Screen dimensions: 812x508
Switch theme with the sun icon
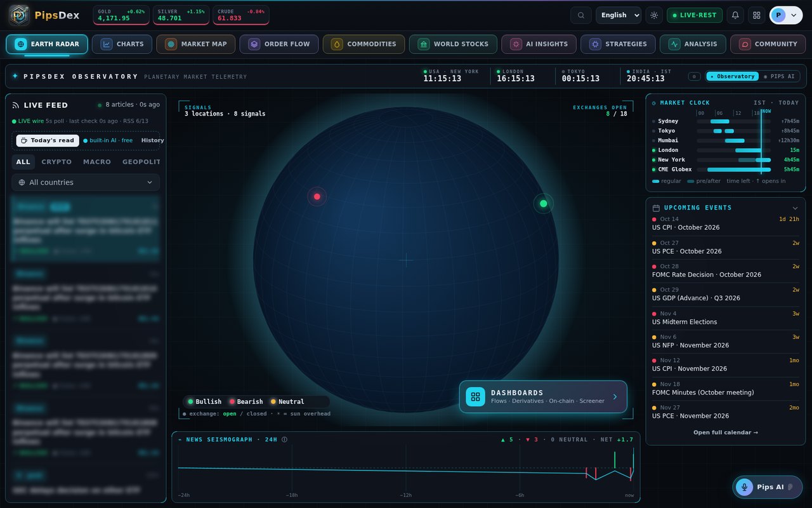pyautogui.click(x=654, y=15)
